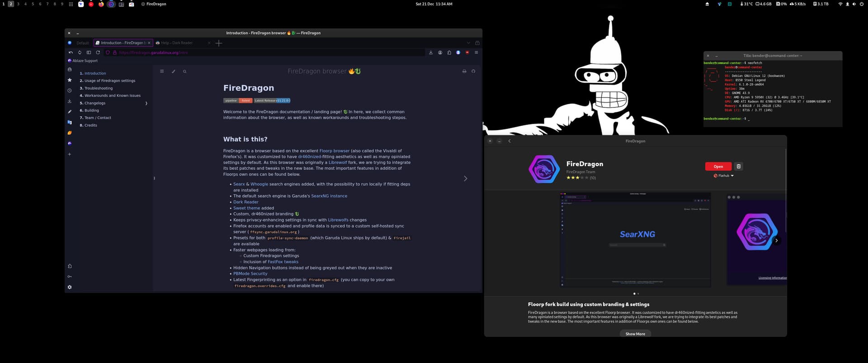Viewport: 868px width, 363px height.
Task: Select the Introduction - FireDragon tab
Action: click(123, 43)
